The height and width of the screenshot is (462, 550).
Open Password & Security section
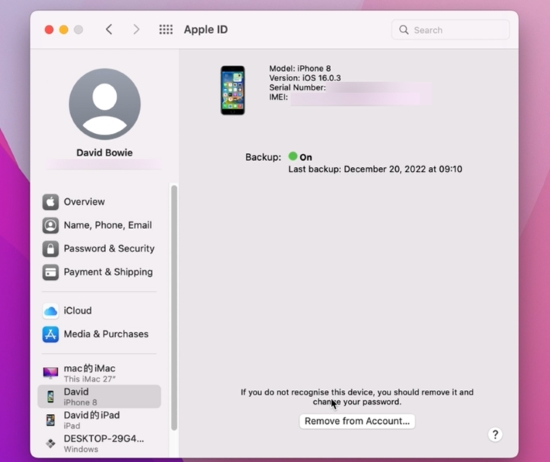coord(99,249)
